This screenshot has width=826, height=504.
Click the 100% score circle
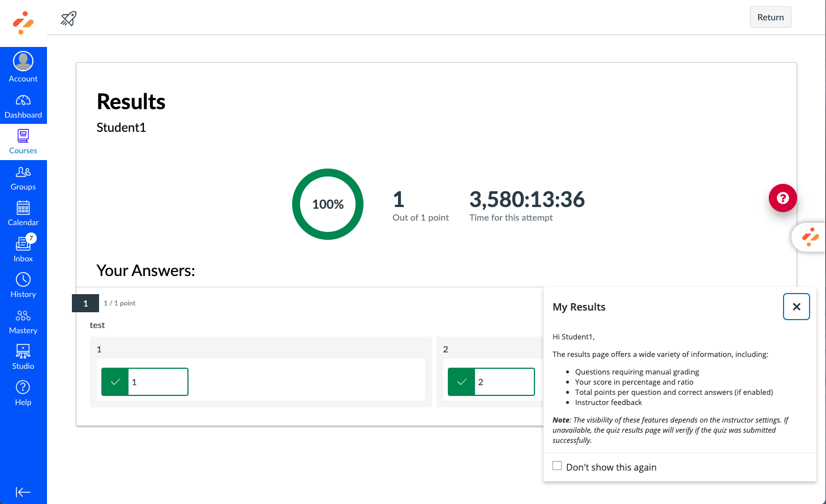328,204
